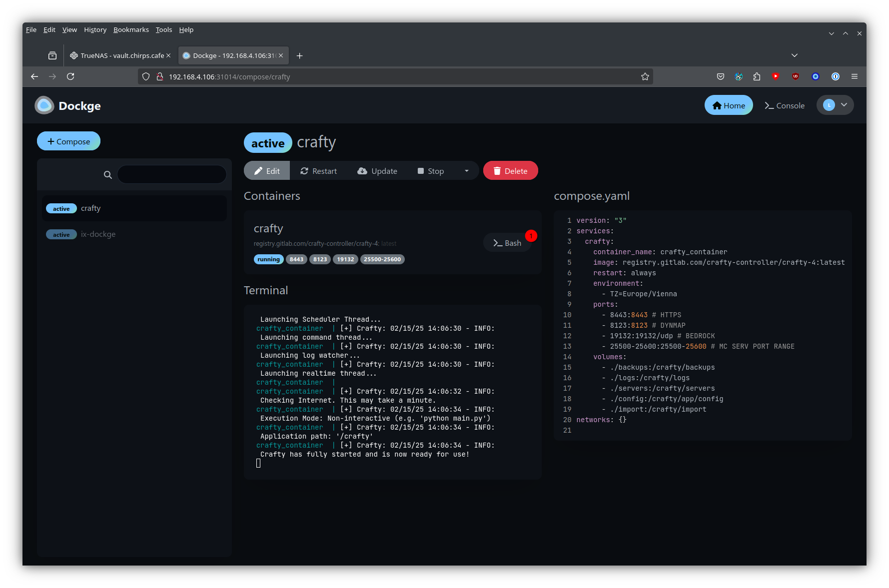The width and height of the screenshot is (889, 588).
Task: Click the uBlock Origin extension icon
Action: coord(795,76)
